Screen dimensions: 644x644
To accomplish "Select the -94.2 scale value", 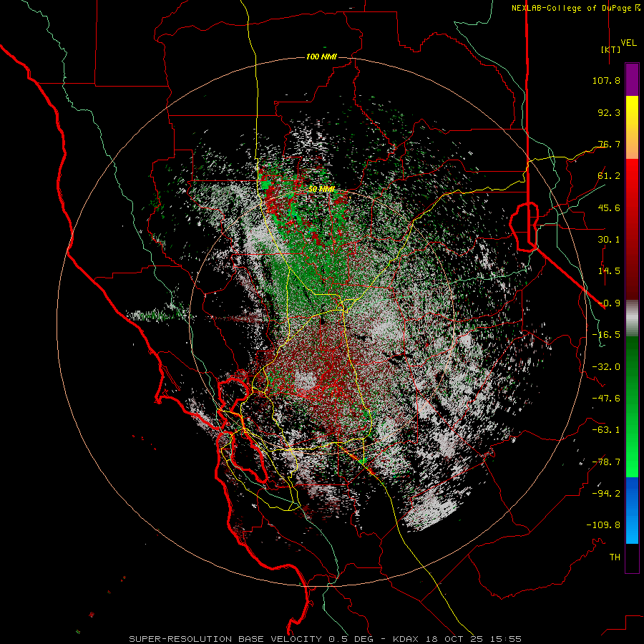I will point(606,494).
